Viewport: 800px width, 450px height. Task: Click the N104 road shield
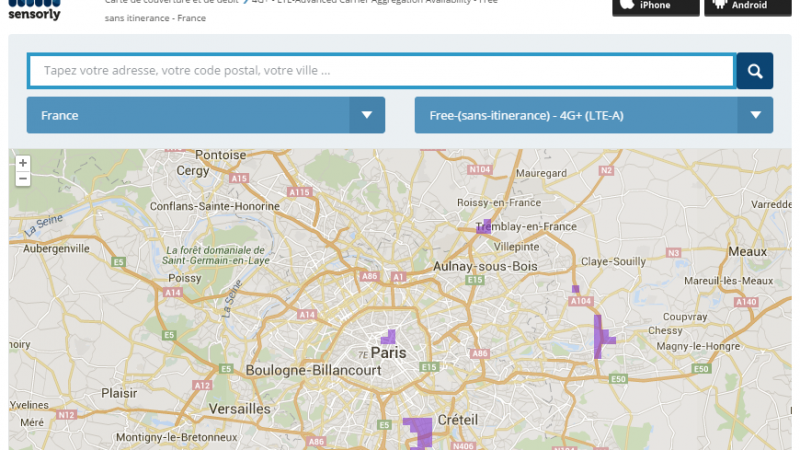[x=480, y=169]
